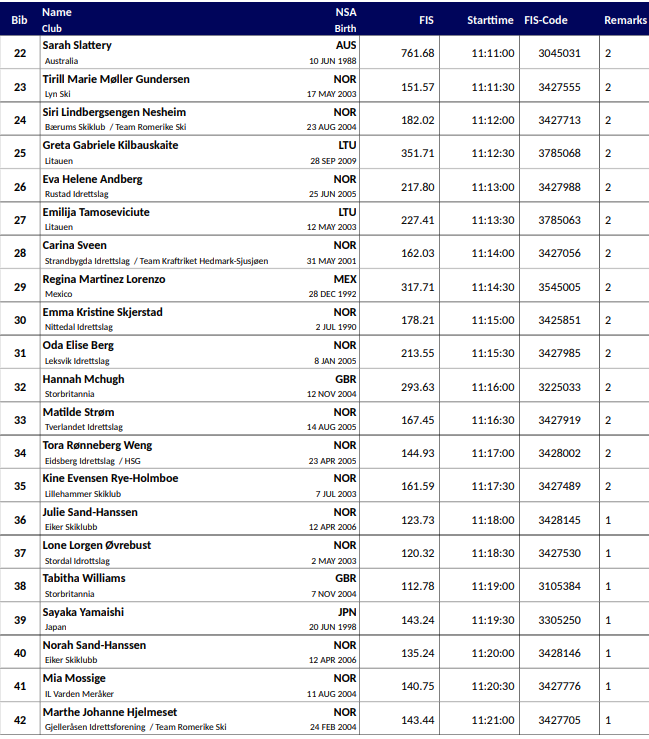Click athlete name Hannah Mchugh
This screenshot has height=739, width=649.
tap(83, 379)
